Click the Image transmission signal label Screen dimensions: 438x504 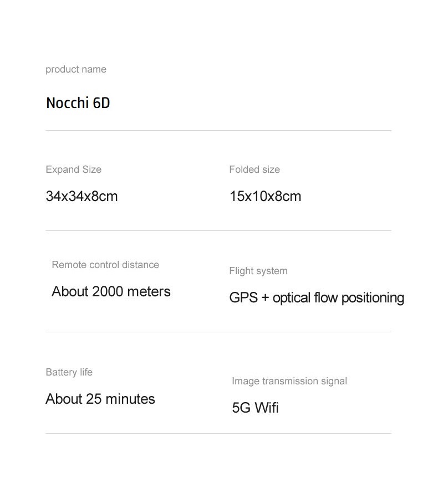[289, 381]
